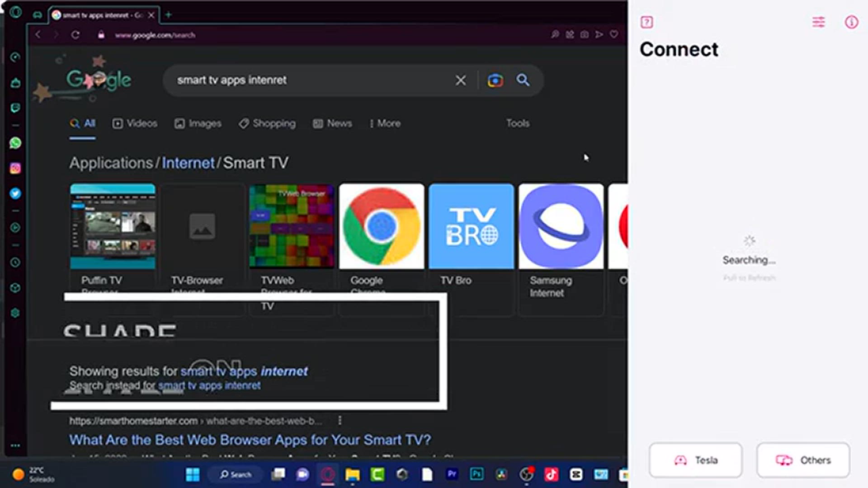Click the Others button
This screenshot has height=488, width=868.
(803, 460)
